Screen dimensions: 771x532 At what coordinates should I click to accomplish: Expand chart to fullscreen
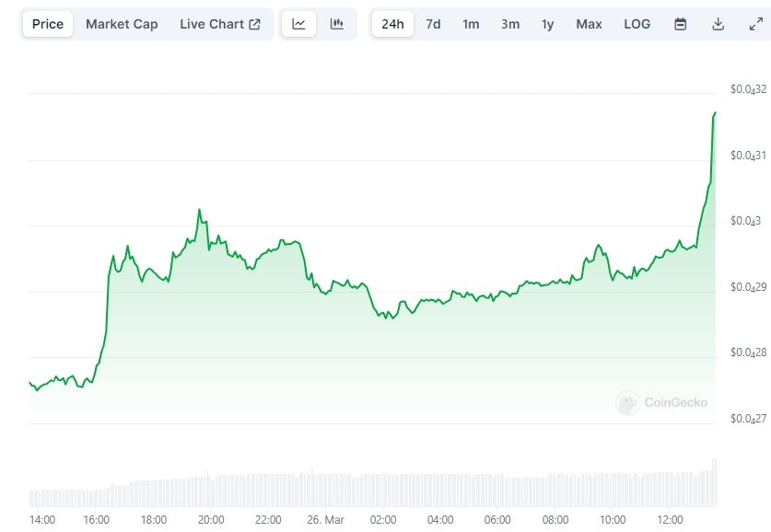pyautogui.click(x=755, y=24)
